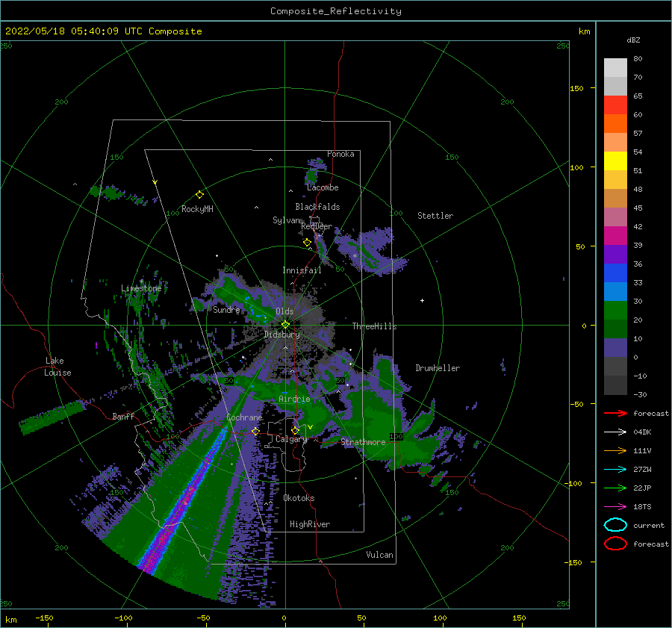Viewport: 672px width, 628px height.
Task: Click the Stettler city label
Action: (x=435, y=216)
